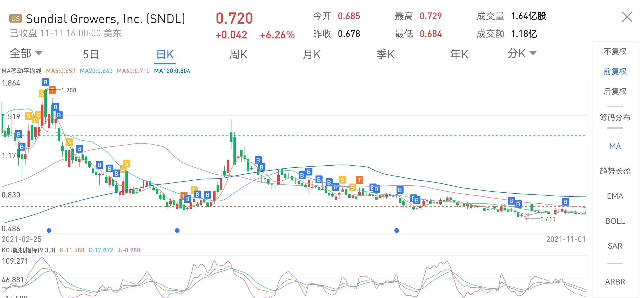
Task: Switch to the 5日 chart tab
Action: [x=91, y=54]
